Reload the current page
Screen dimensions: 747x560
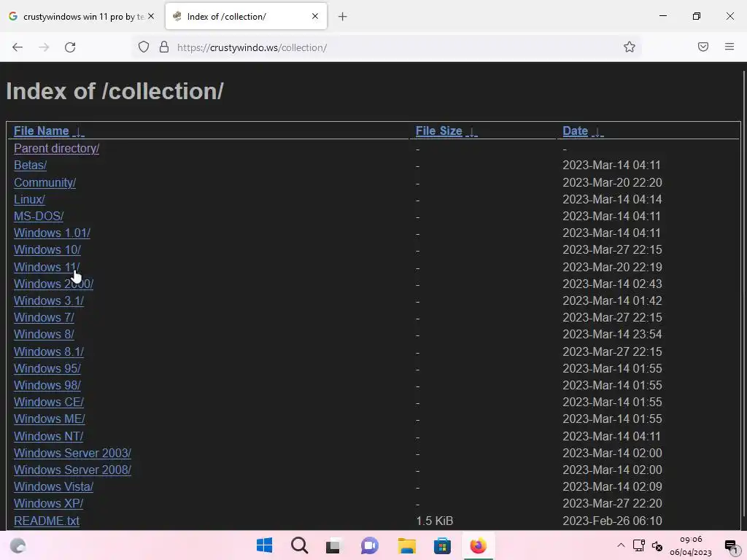pyautogui.click(x=70, y=47)
